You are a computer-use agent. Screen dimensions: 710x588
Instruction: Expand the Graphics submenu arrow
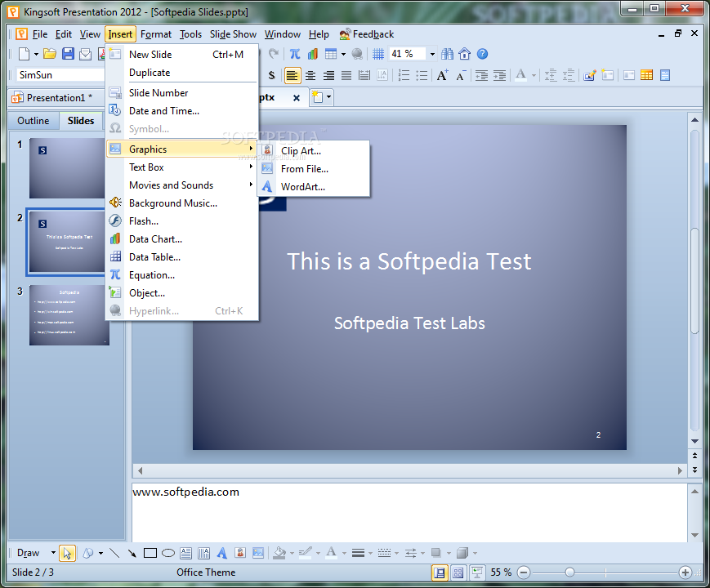(251, 149)
